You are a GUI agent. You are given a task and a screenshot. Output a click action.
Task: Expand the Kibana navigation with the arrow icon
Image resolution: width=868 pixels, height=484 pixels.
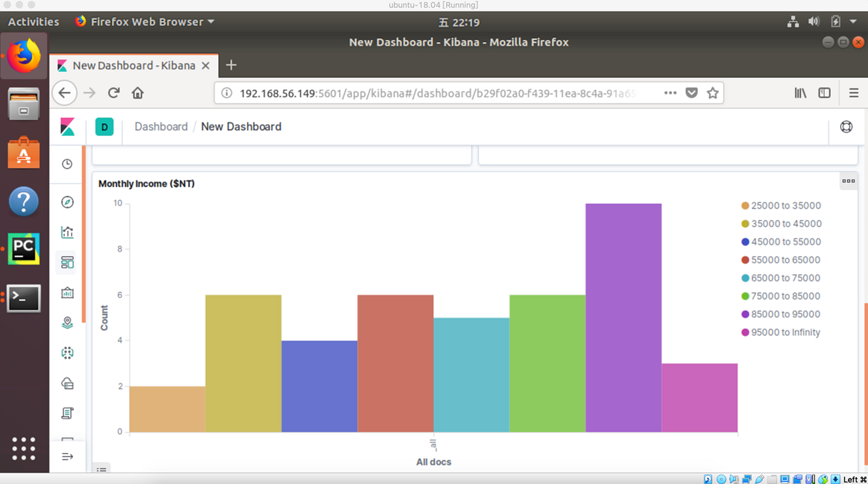[x=67, y=456]
